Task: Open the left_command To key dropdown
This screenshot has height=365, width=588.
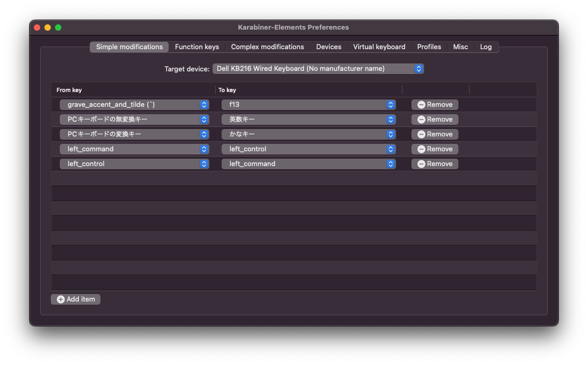Action: [x=308, y=164]
